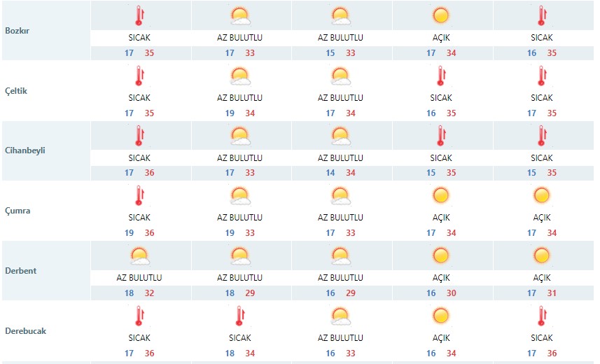Click Cihanbeyli's first-day high temperature 36
This screenshot has width=600, height=364.
[x=149, y=173]
